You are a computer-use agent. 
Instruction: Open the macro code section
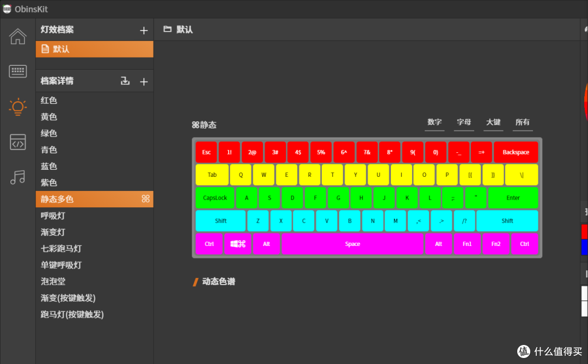[x=17, y=142]
